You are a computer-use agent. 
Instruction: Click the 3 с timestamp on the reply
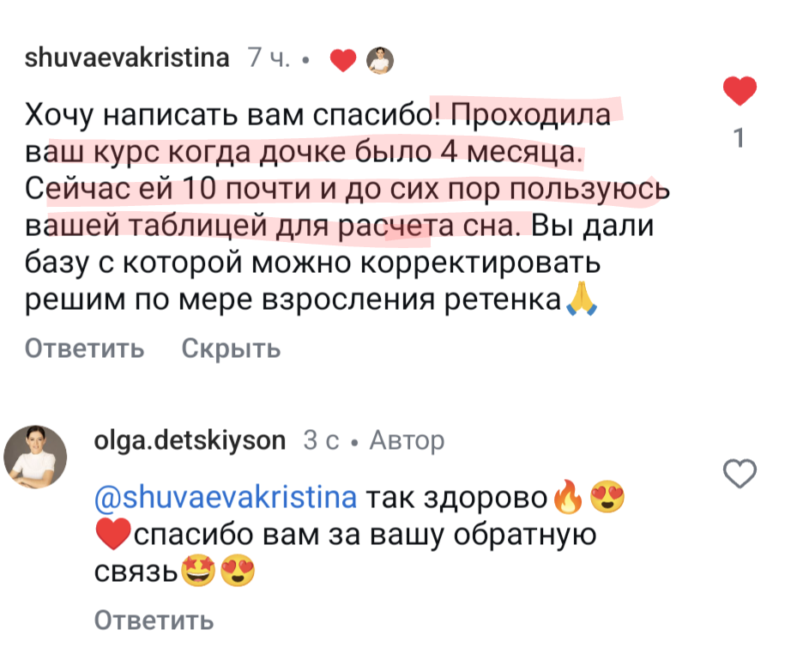tap(321, 440)
